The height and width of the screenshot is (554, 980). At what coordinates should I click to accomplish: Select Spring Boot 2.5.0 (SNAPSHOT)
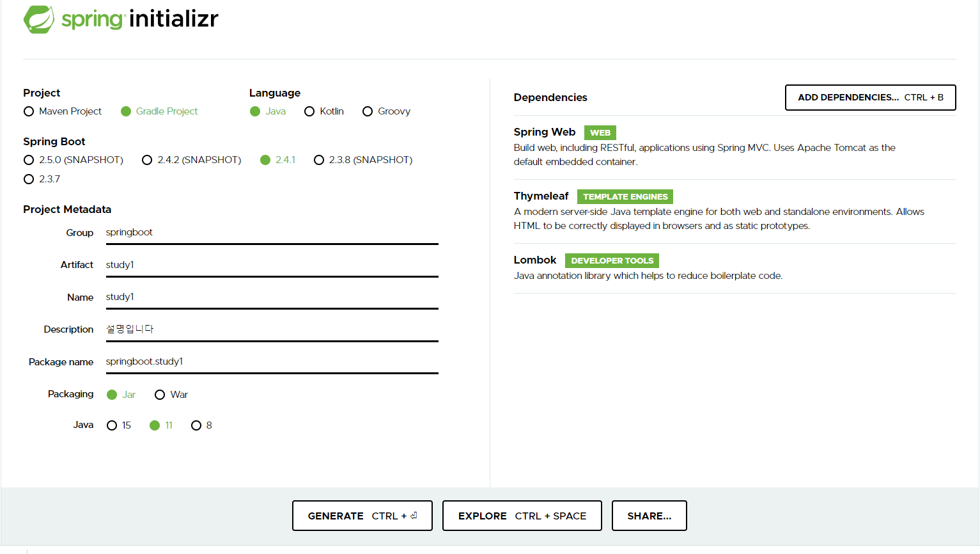(74, 160)
